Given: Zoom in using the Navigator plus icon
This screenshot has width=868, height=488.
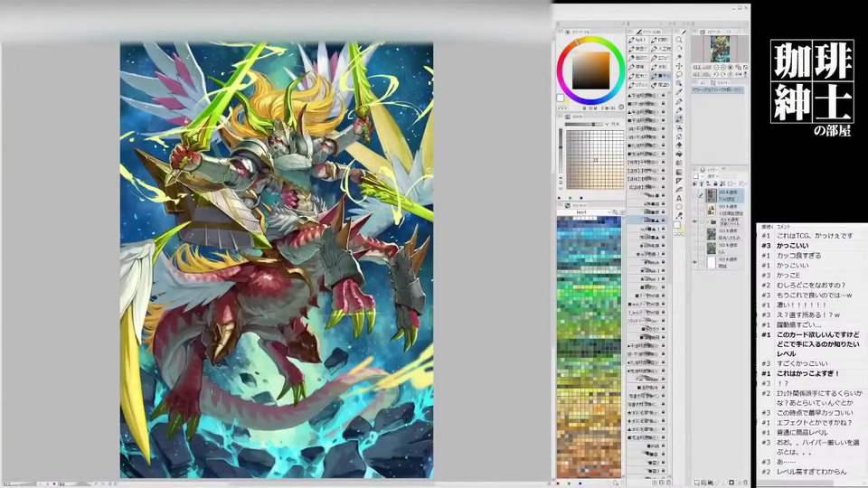Looking at the screenshot, I should point(723,67).
